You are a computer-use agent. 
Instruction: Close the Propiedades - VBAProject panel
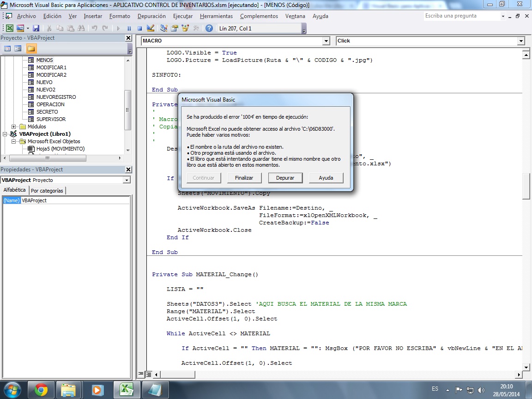point(128,169)
